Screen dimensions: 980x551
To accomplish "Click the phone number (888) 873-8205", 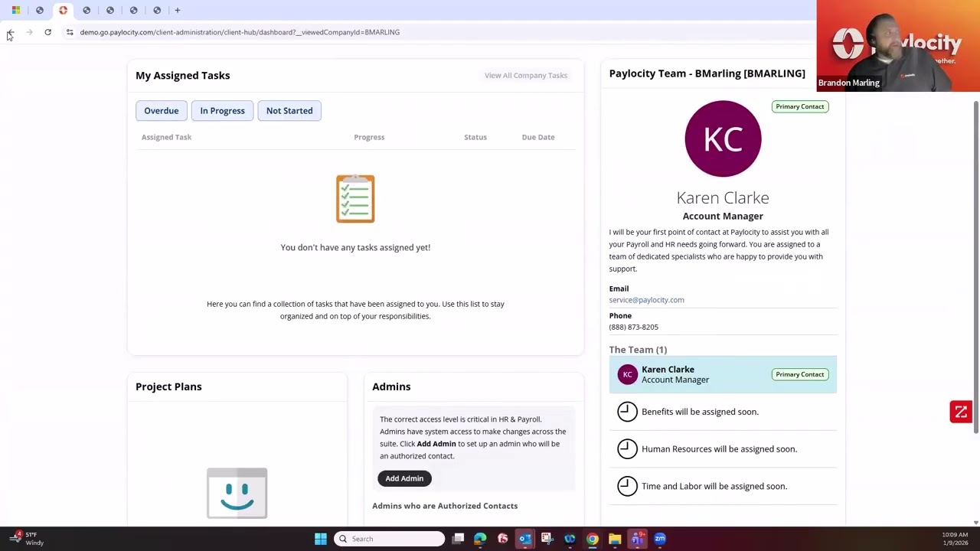I will (634, 327).
